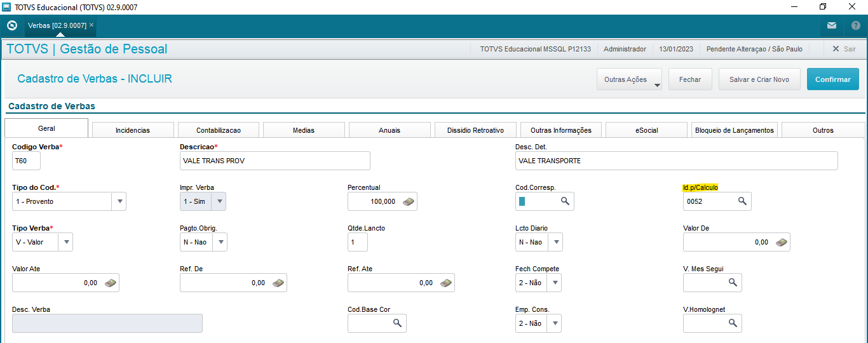Switch to the Bloqueio de Lançamentos tab
Image resolution: width=868 pixels, height=343 pixels.
point(735,130)
